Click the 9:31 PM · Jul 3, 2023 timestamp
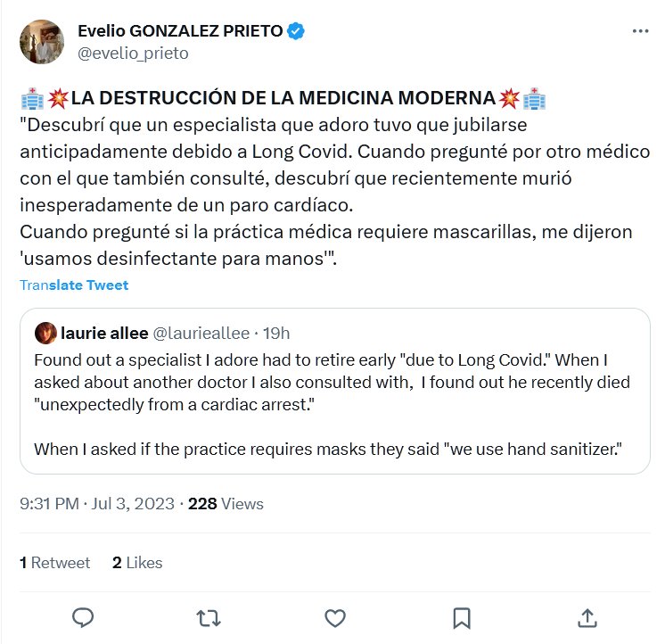Image resolution: width=665 pixels, height=644 pixels. (96, 504)
